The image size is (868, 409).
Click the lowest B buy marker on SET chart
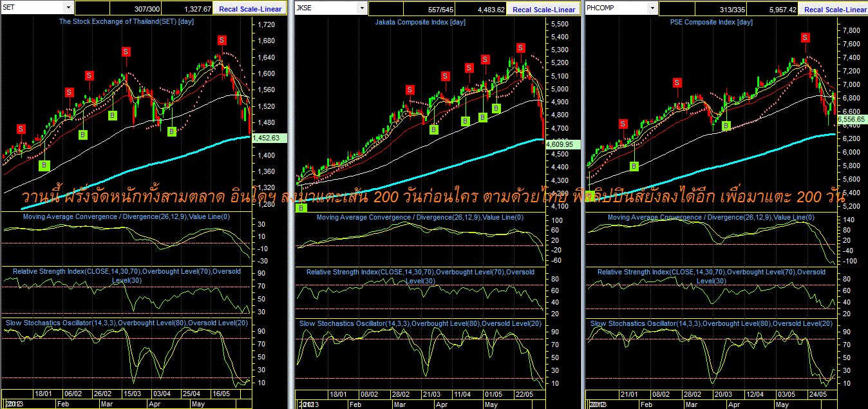point(44,166)
